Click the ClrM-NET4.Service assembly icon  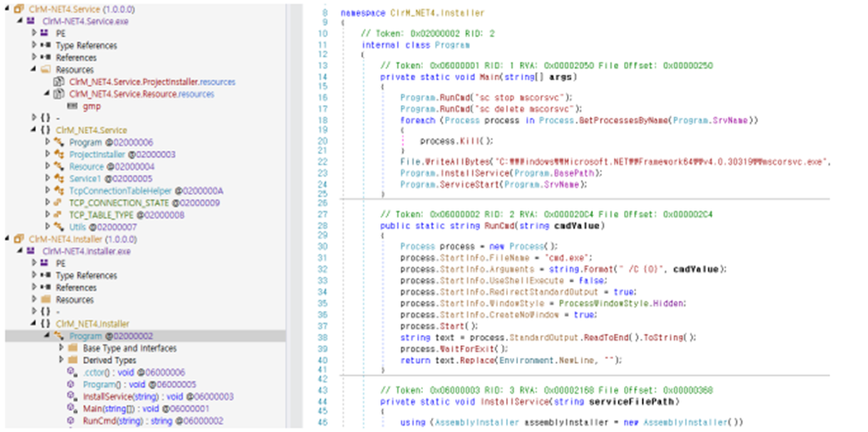pyautogui.click(x=17, y=7)
